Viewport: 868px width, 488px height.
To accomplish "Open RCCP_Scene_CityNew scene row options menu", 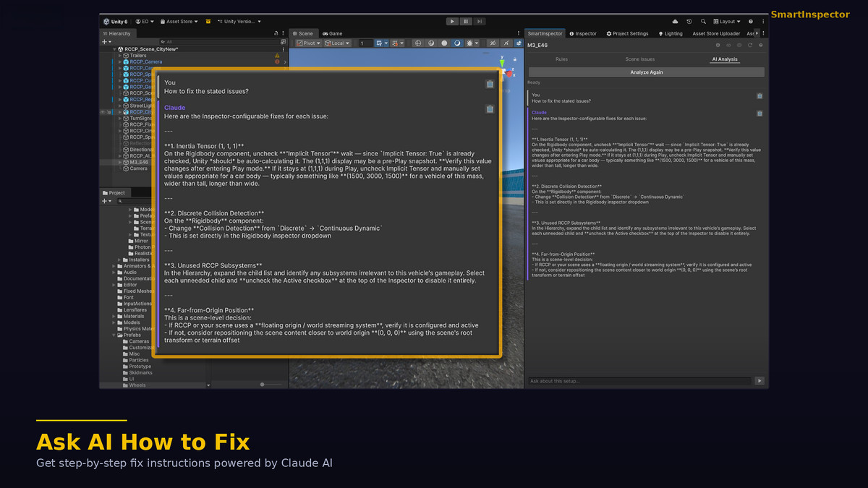I will (283, 49).
